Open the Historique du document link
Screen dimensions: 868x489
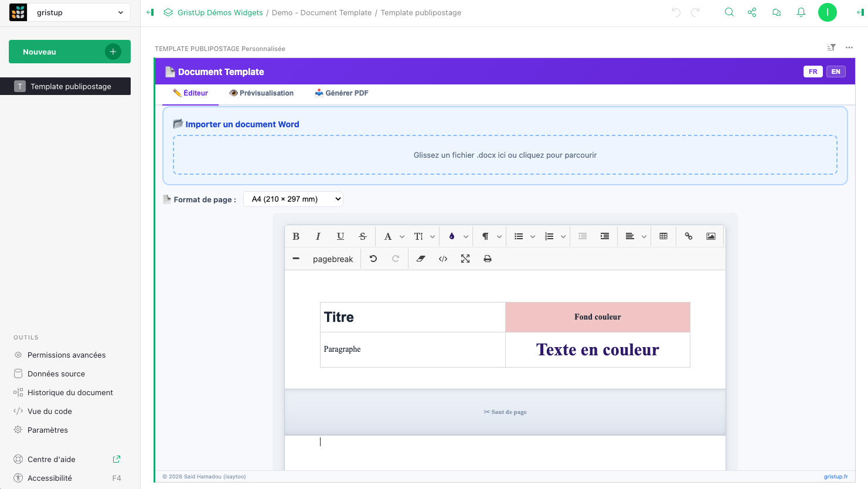click(70, 392)
